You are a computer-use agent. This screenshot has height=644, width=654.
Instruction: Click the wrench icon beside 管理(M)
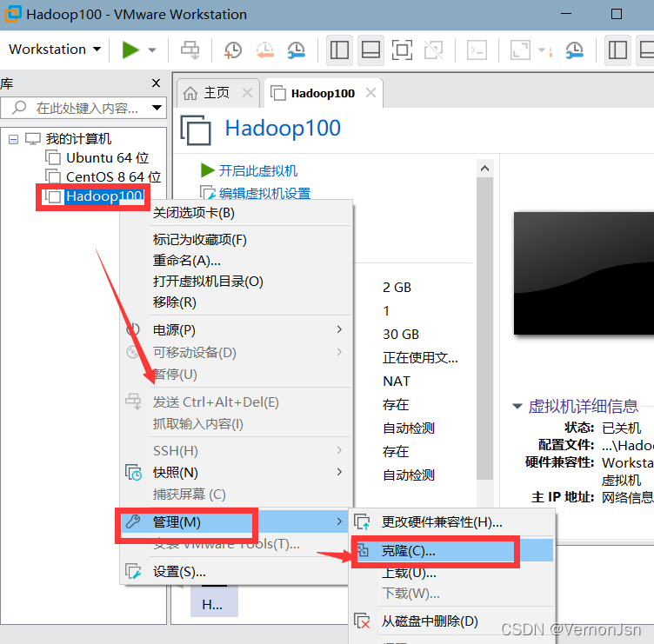pos(133,521)
